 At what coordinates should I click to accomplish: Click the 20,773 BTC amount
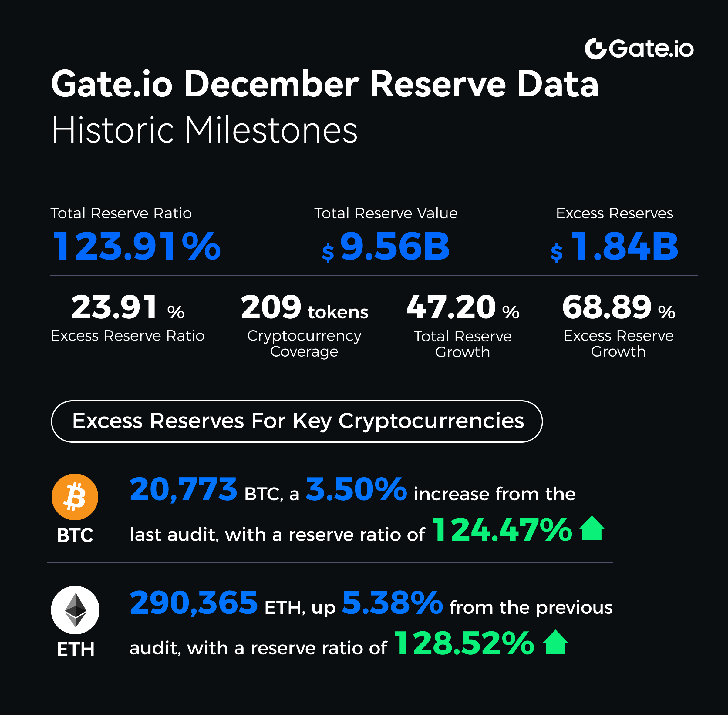pos(183,489)
